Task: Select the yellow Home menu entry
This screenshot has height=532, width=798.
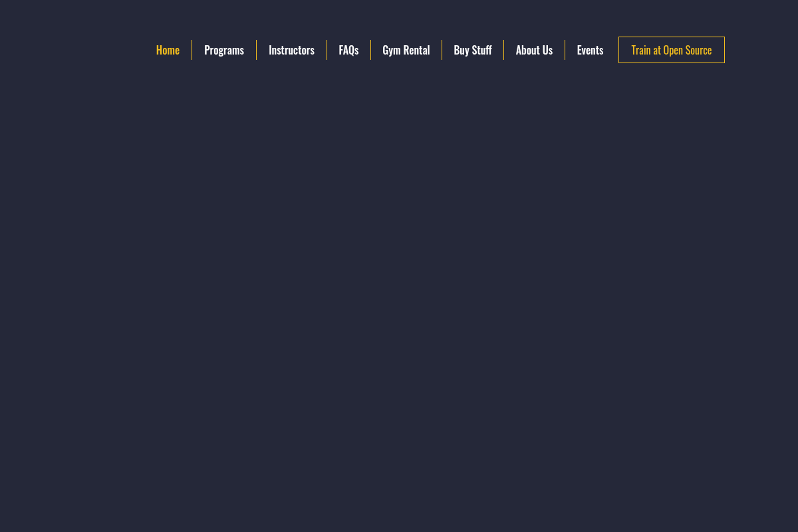Action: pos(168,50)
